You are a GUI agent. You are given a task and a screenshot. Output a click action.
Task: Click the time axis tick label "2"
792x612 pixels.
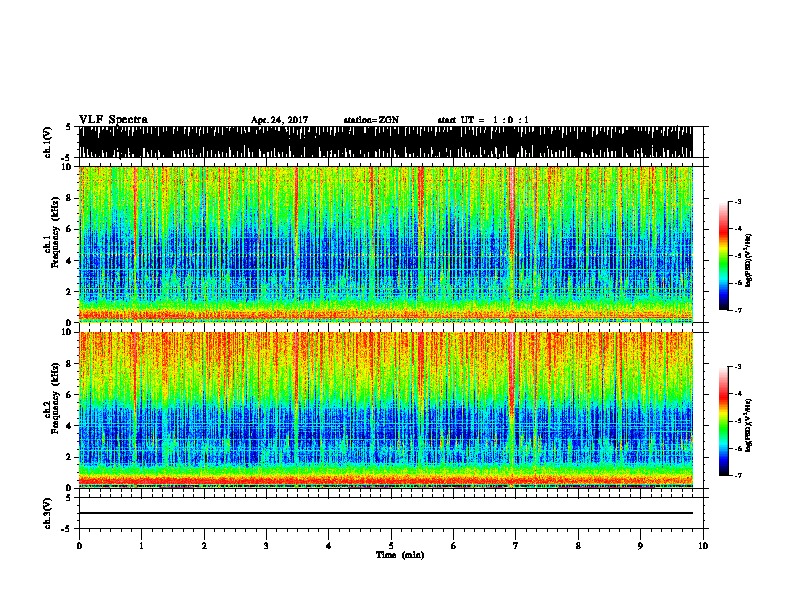(204, 546)
